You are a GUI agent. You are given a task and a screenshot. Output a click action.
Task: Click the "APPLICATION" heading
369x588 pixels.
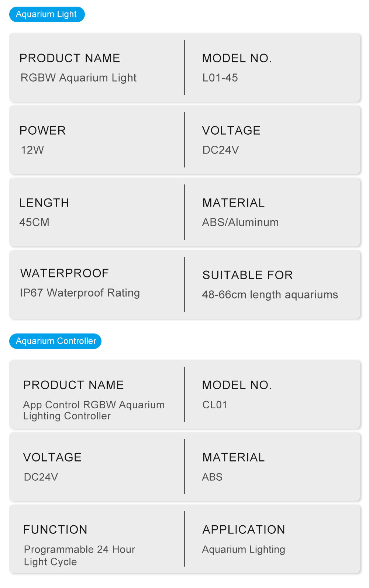[244, 530]
